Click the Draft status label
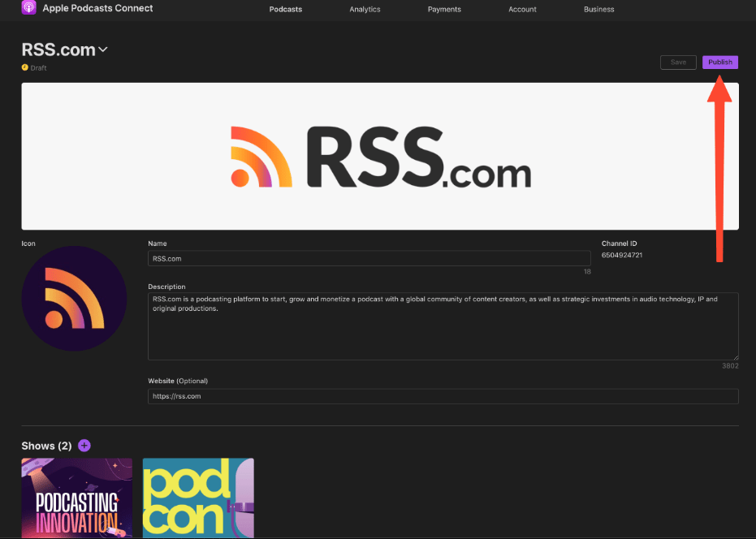756x539 pixels. [x=39, y=68]
